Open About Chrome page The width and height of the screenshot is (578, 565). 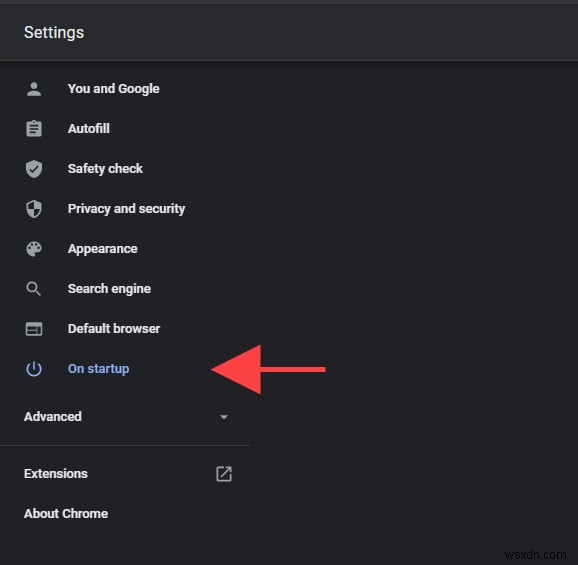(x=66, y=514)
